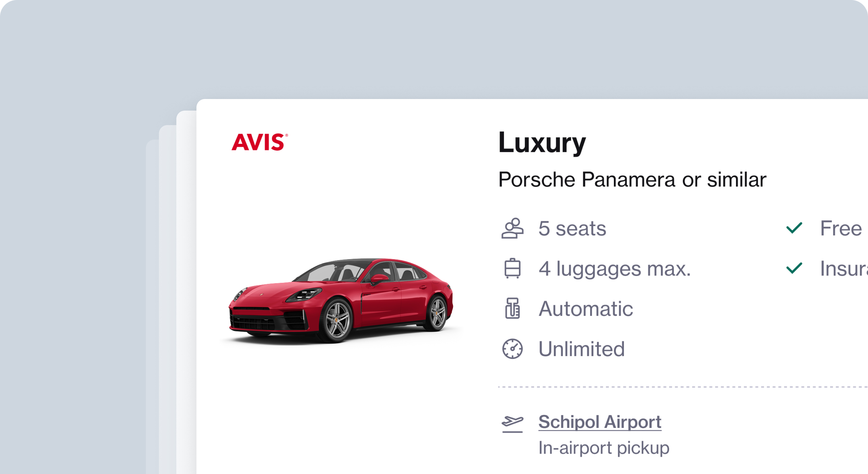Click the luggage suitcase icon

click(512, 268)
